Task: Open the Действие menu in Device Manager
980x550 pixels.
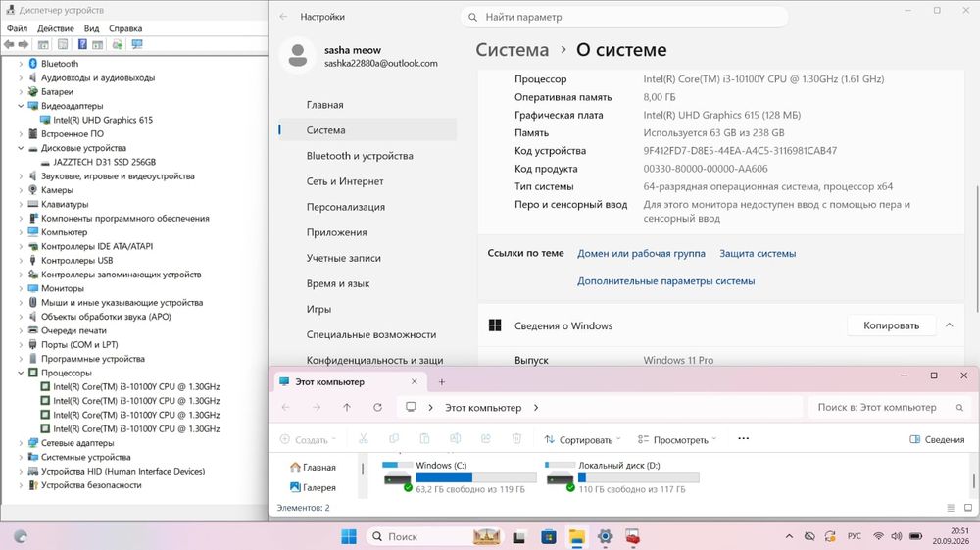Action: click(x=56, y=28)
